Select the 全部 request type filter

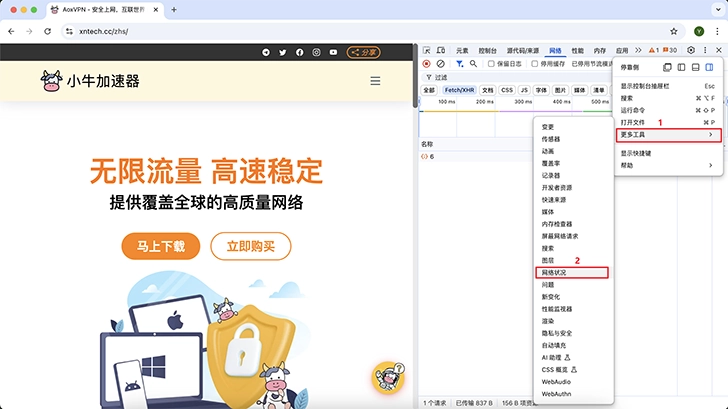[429, 90]
